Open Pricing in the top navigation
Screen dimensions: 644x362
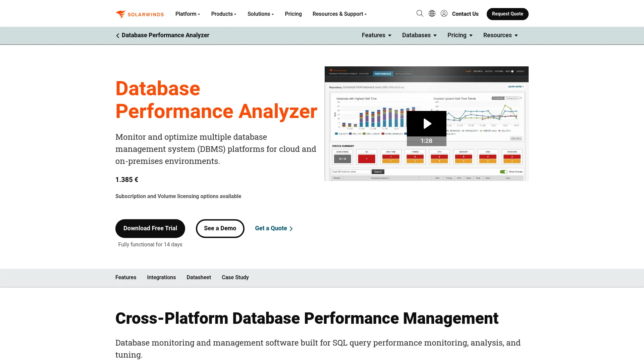click(293, 14)
